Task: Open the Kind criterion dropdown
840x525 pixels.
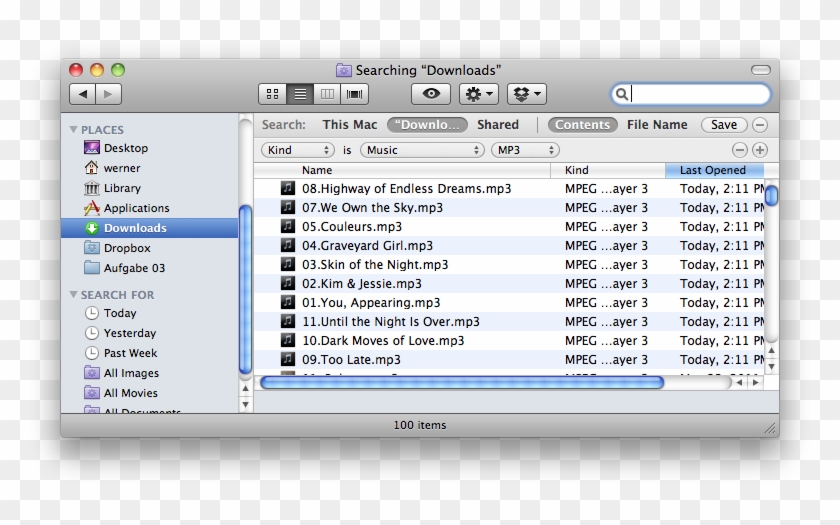Action: (298, 150)
